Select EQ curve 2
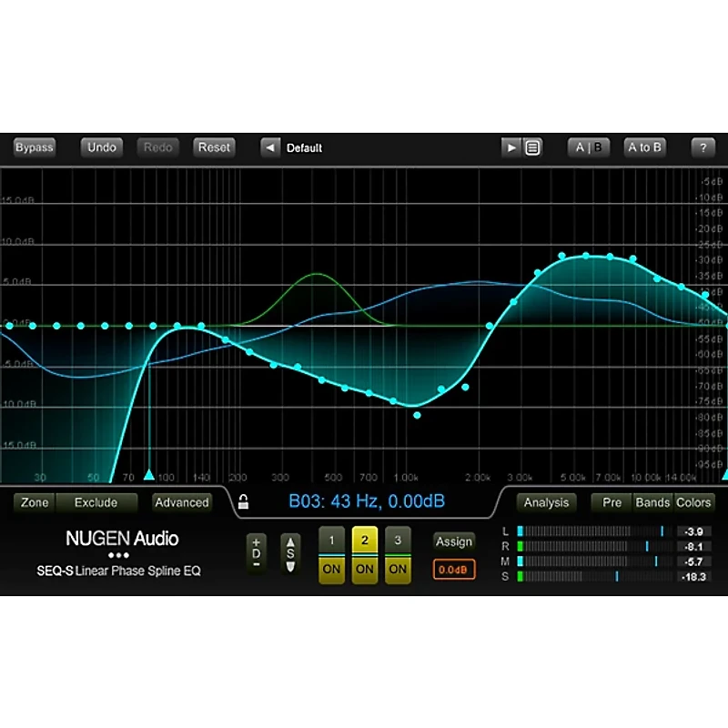This screenshot has width=728, height=728. (365, 541)
